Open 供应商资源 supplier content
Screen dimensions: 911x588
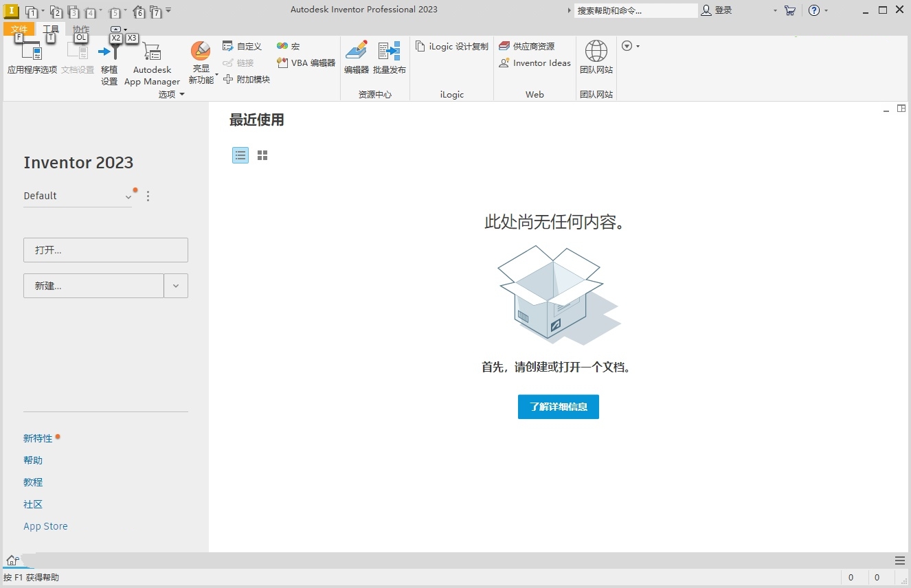click(527, 46)
